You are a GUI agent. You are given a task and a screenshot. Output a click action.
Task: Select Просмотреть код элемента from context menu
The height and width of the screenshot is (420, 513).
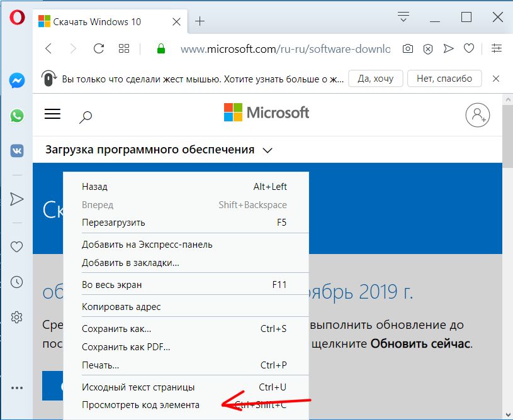[x=140, y=405]
